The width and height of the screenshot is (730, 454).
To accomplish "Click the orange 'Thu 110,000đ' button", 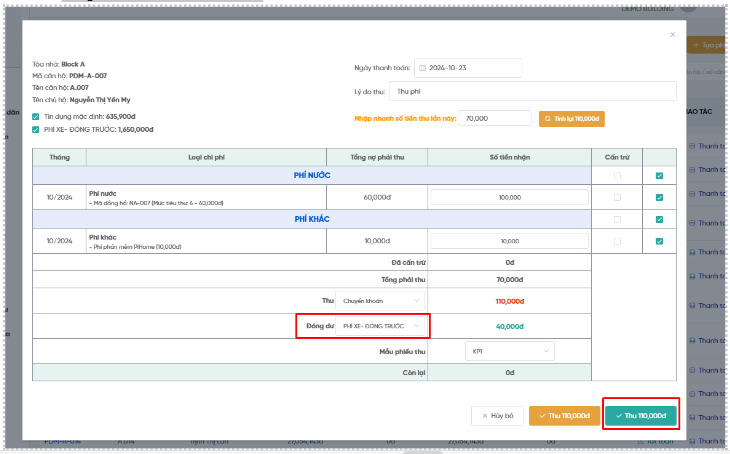I will tap(564, 416).
